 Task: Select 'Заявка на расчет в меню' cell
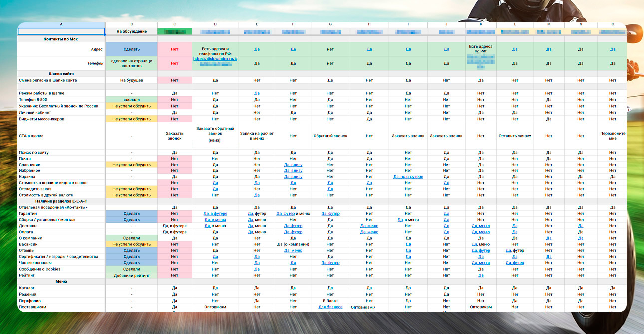(257, 136)
